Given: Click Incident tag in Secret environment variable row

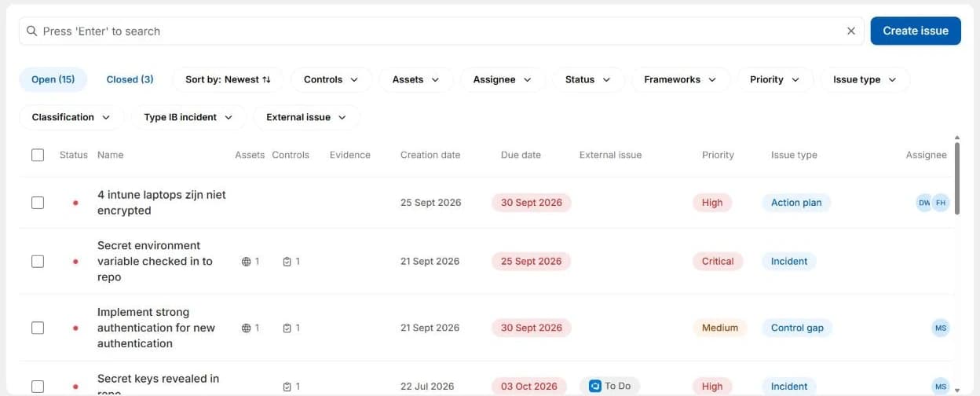Looking at the screenshot, I should pos(789,262).
